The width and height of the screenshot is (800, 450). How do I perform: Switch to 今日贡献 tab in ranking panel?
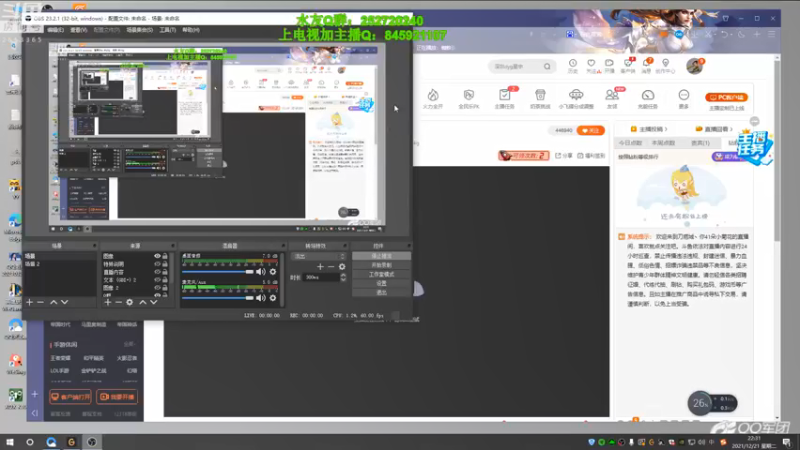630,143
